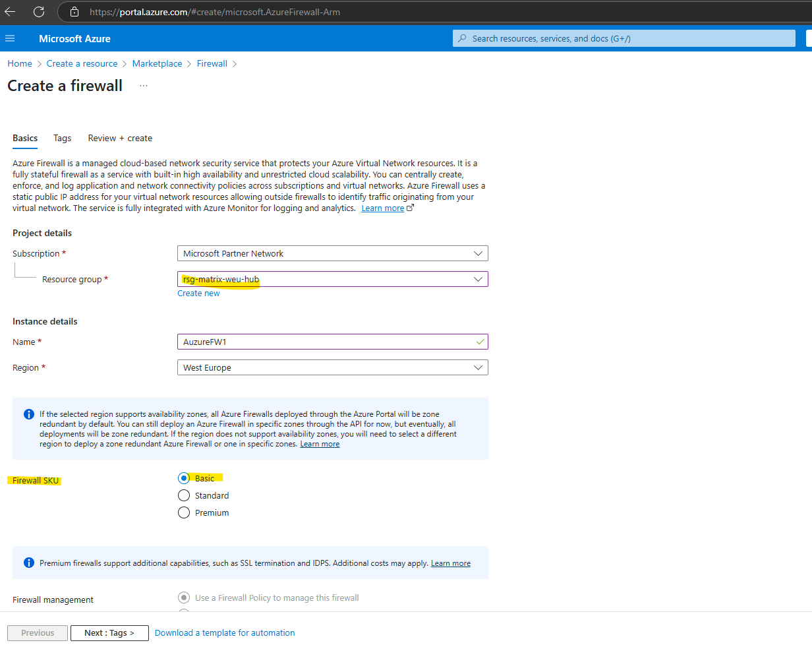Screen dimensions: 812x647
Task: Switch to the Basics tab
Action: [x=25, y=138]
